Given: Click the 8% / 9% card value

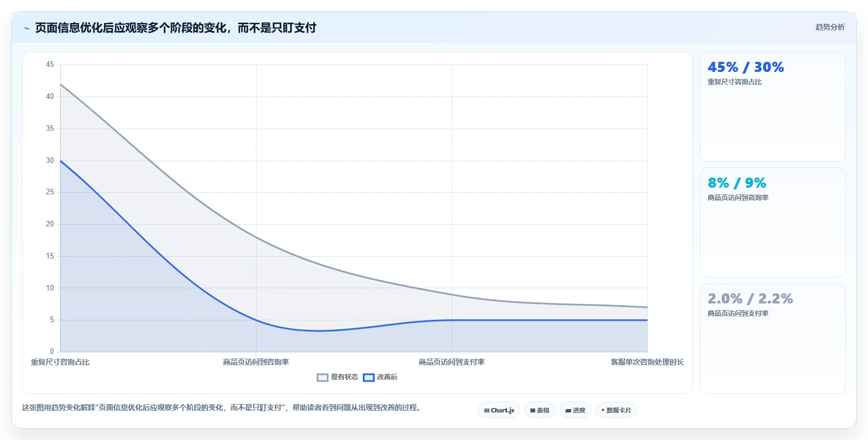Looking at the screenshot, I should pyautogui.click(x=737, y=183).
